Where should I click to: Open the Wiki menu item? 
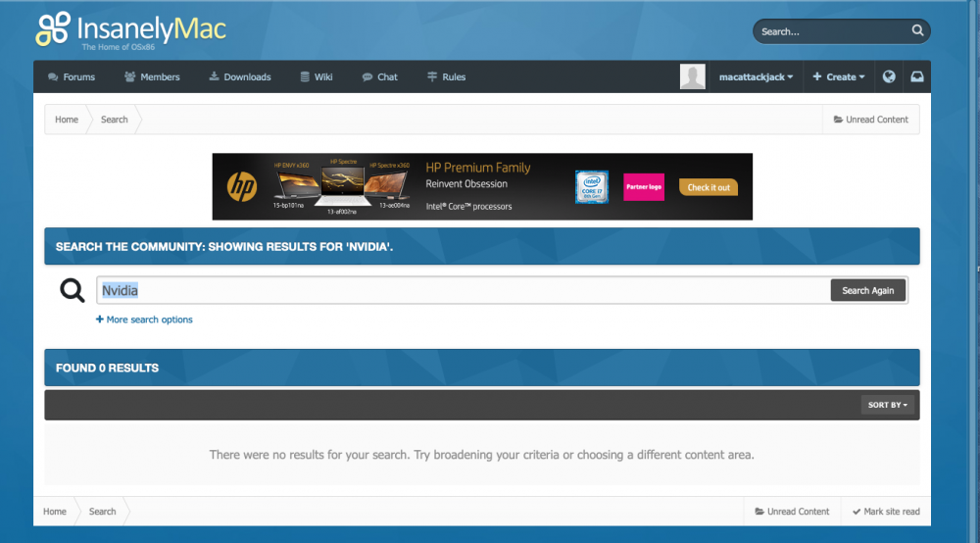[x=317, y=76]
